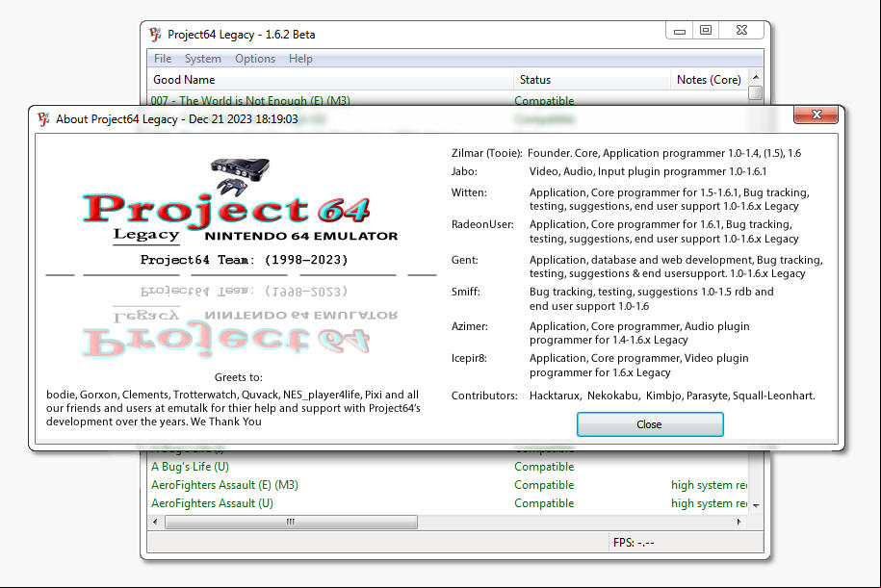Click the Witten credit name

point(469,192)
